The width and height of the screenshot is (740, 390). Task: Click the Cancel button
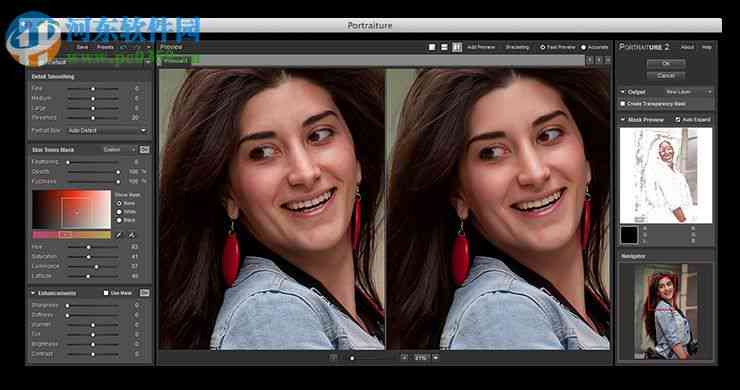666,76
